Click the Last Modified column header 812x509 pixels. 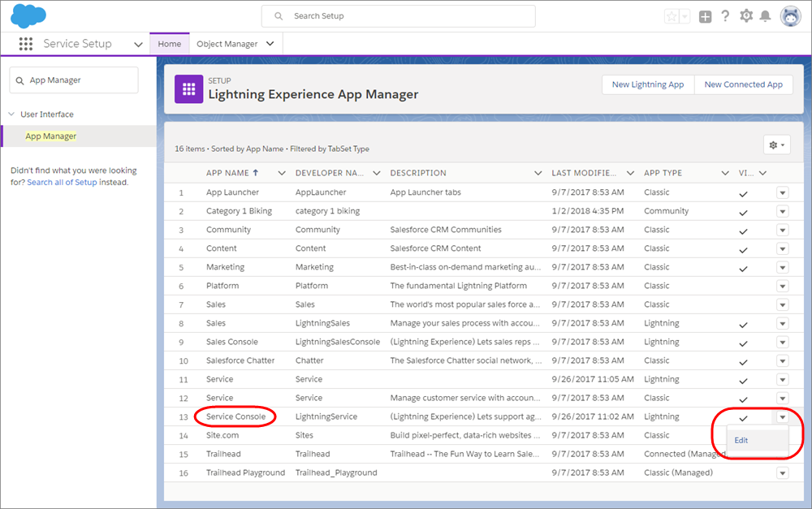click(x=584, y=173)
